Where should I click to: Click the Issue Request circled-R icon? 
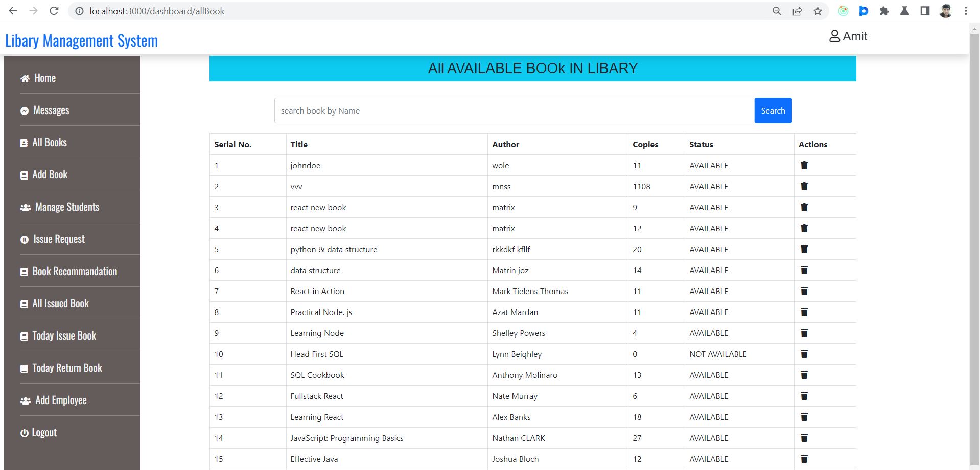[x=24, y=239]
